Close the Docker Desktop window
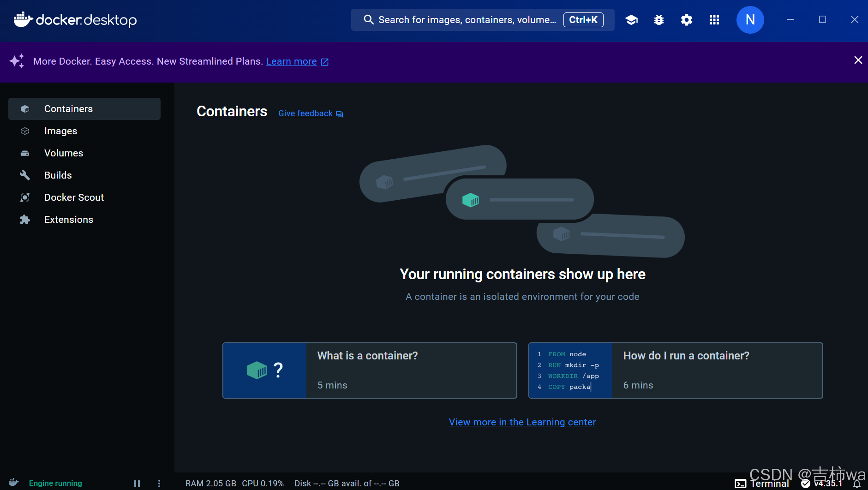Viewport: 868px width, 490px height. 855,19
